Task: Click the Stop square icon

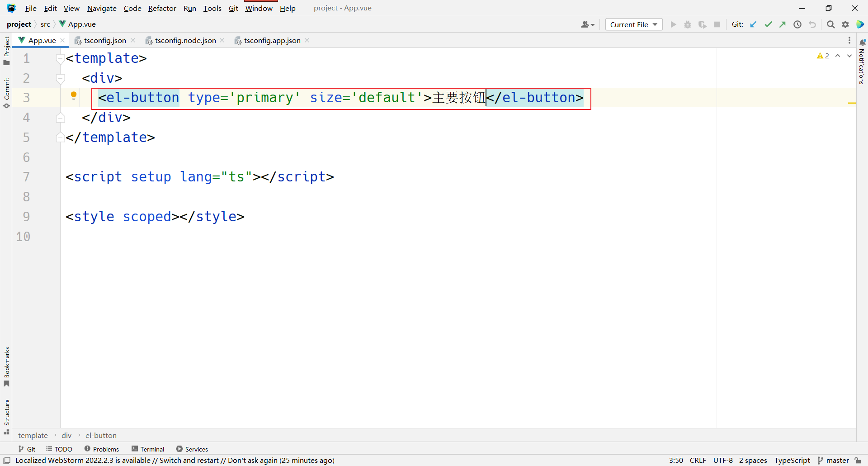Action: pyautogui.click(x=717, y=24)
